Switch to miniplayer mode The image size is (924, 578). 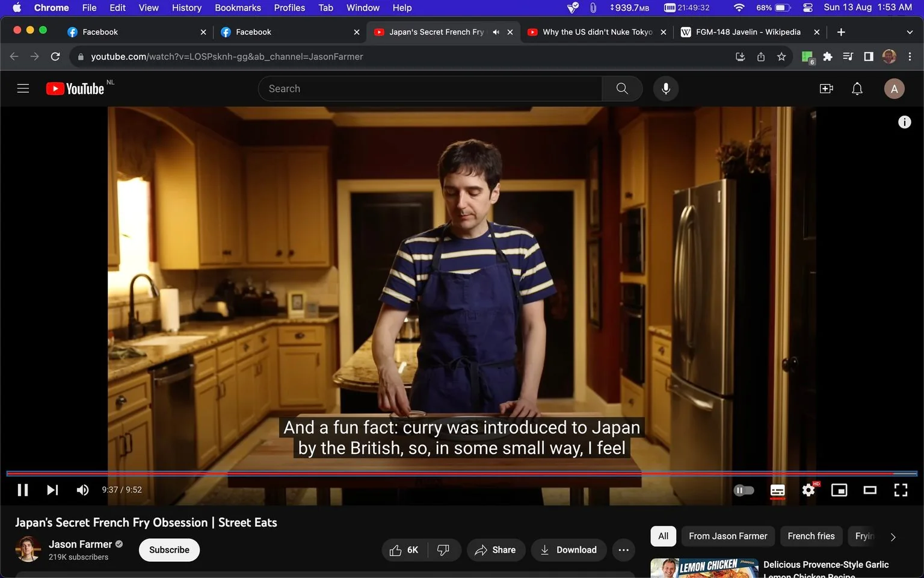click(839, 490)
